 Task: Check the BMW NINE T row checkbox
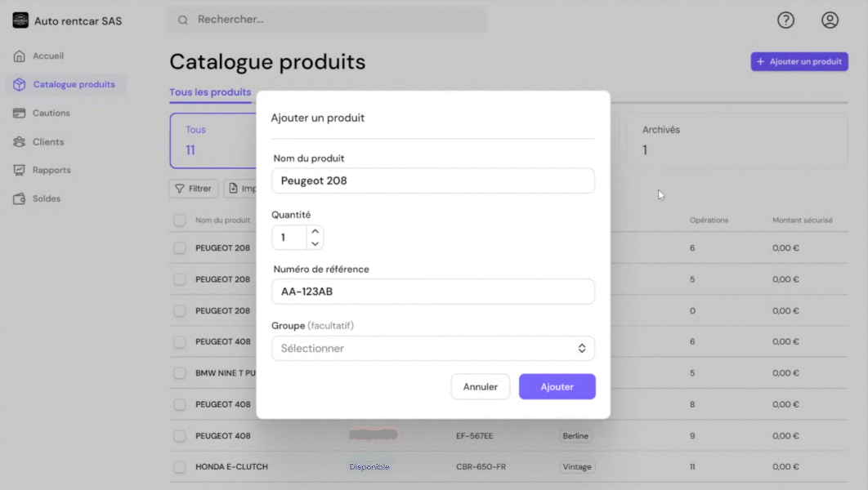tap(180, 373)
